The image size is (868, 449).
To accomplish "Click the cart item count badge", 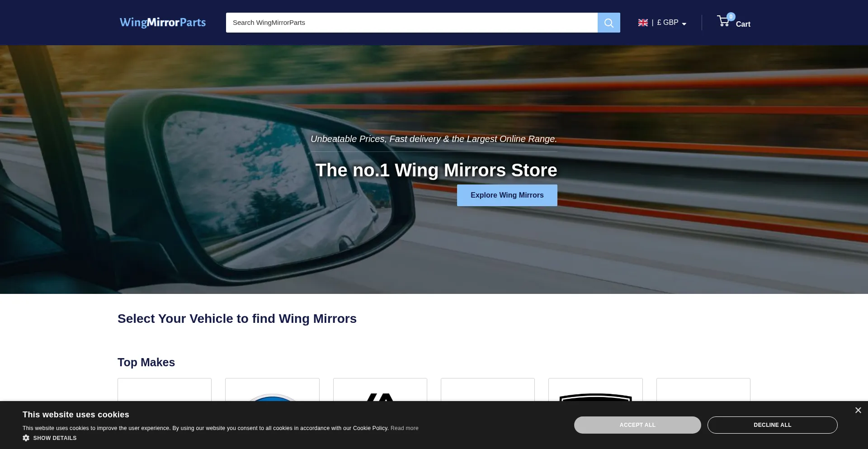I will (731, 17).
